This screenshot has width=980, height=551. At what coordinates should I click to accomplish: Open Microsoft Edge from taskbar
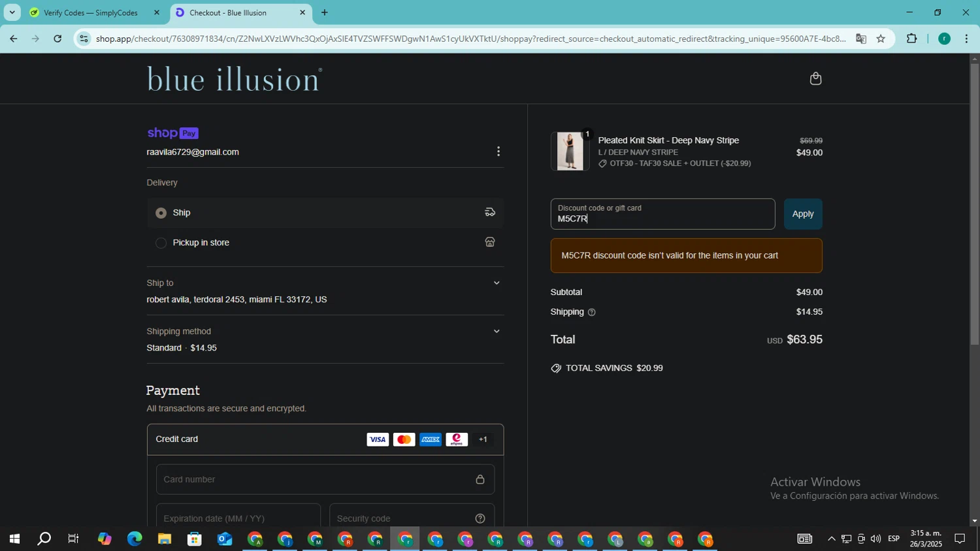point(135,539)
